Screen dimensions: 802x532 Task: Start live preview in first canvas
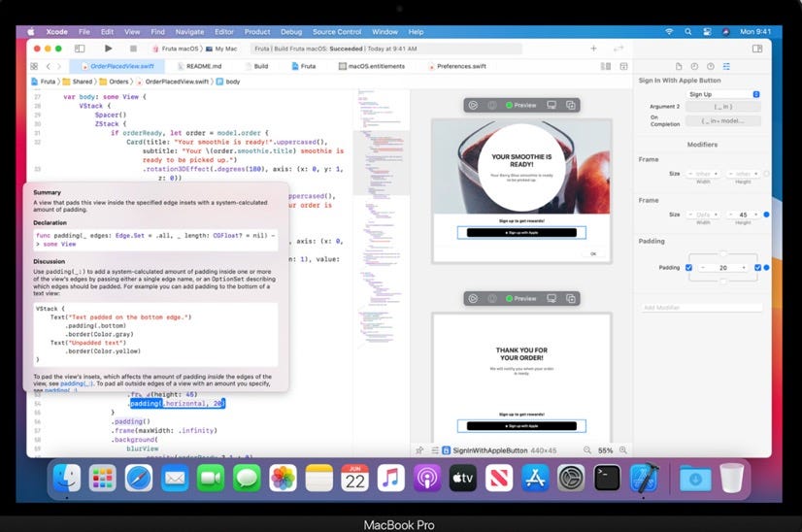[x=473, y=105]
